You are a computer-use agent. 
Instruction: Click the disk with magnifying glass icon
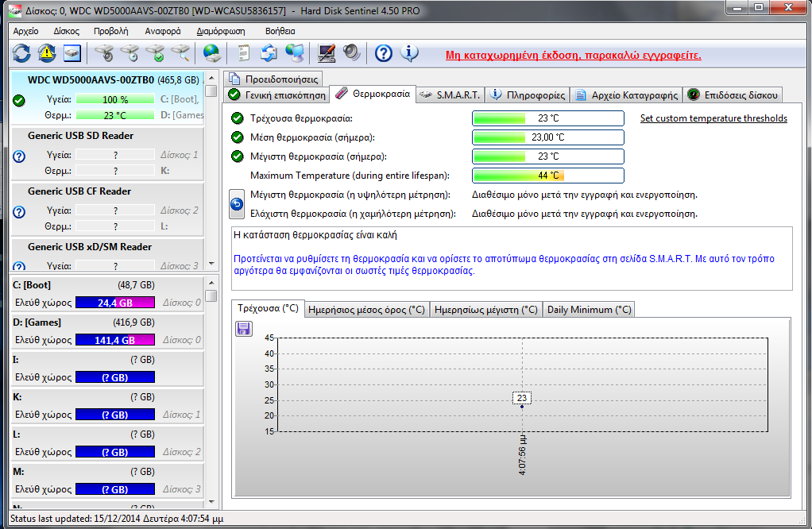pyautogui.click(x=180, y=52)
